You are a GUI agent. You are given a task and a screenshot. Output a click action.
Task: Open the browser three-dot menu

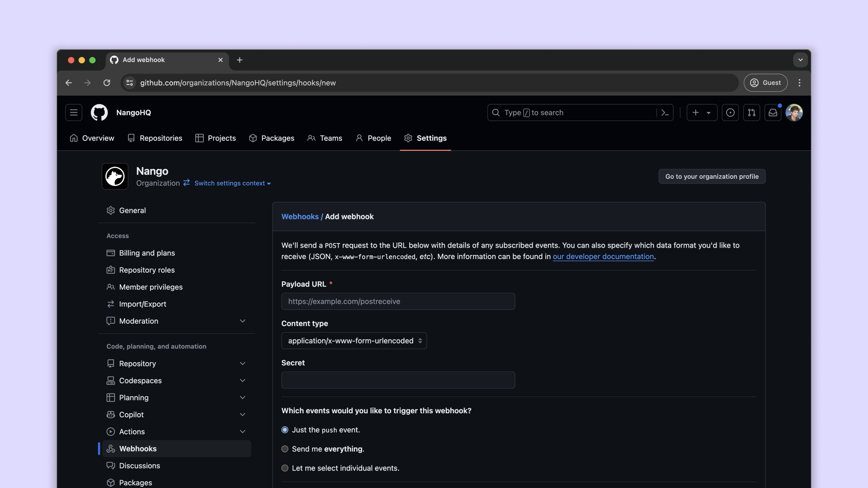tap(799, 83)
